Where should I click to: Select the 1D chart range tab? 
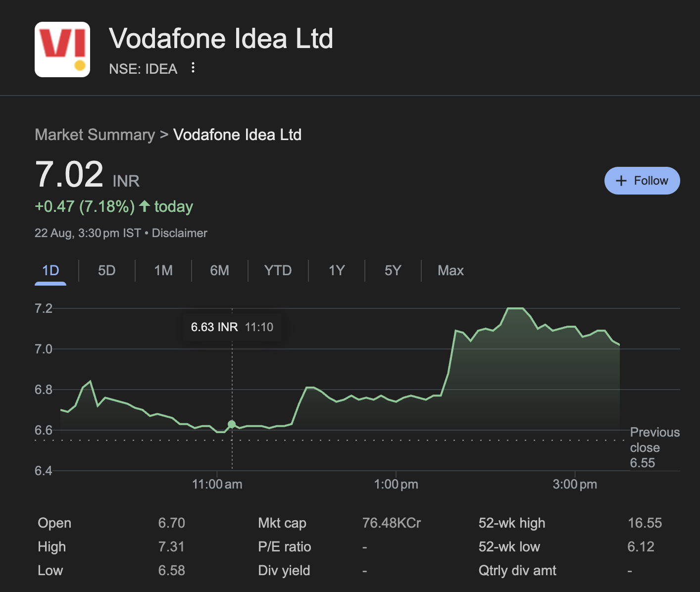(x=50, y=270)
